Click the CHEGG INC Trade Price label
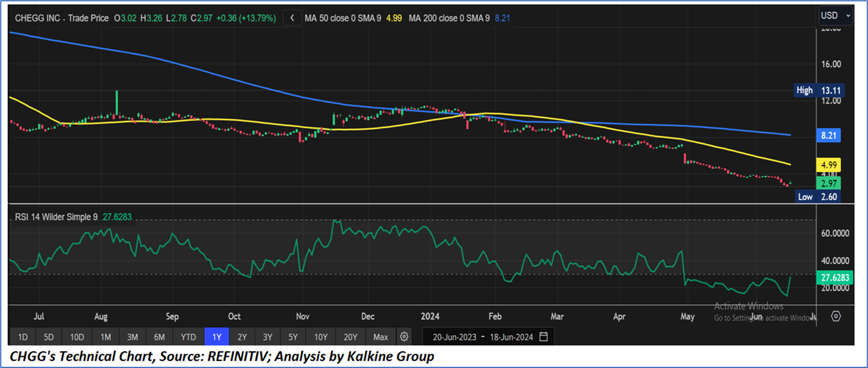The width and height of the screenshot is (868, 368). 62,18
